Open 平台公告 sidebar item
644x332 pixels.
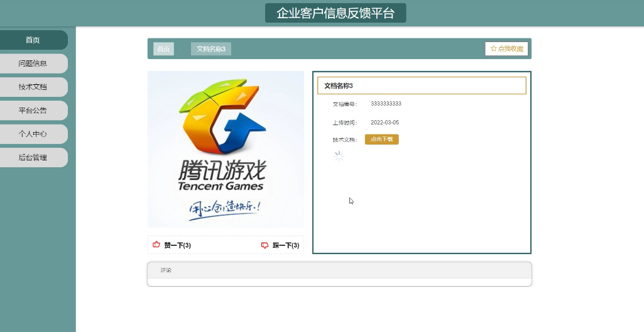coord(33,110)
